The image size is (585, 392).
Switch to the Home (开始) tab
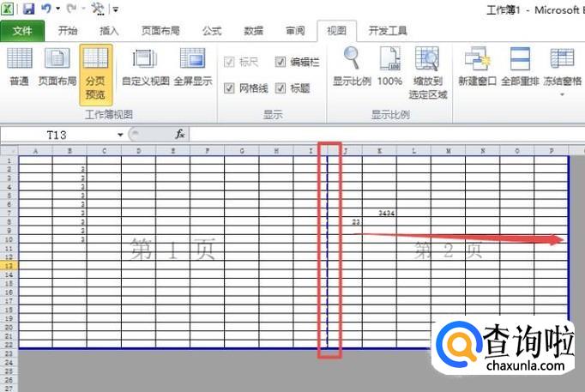pyautogui.click(x=68, y=31)
